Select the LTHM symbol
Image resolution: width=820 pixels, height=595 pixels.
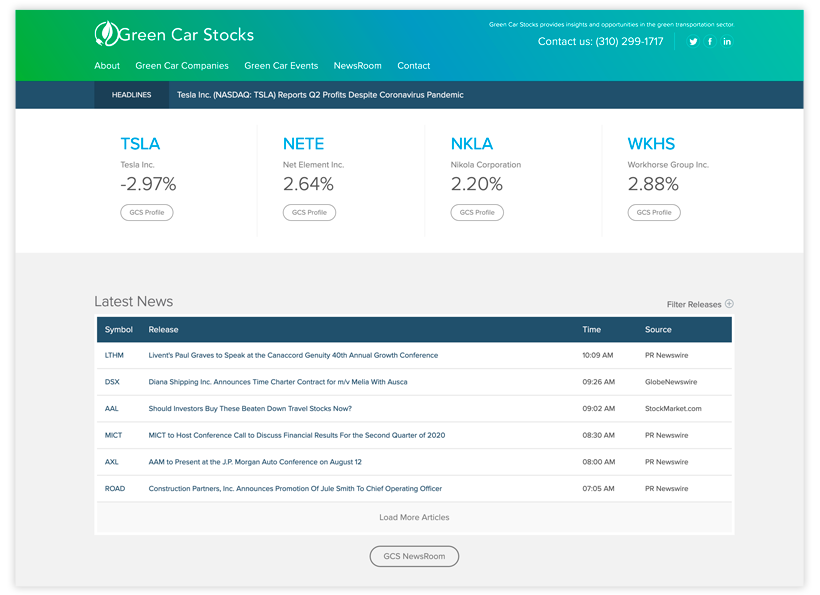pyautogui.click(x=114, y=355)
